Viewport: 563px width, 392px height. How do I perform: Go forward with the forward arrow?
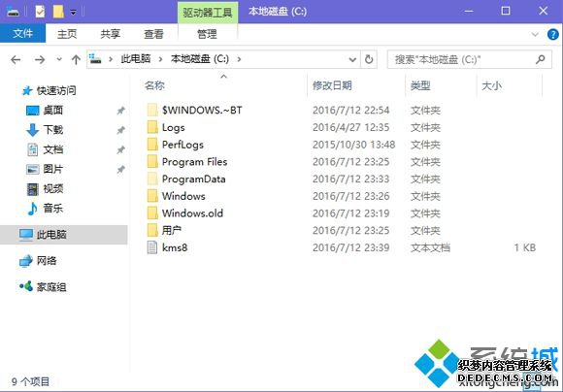pyautogui.click(x=40, y=59)
